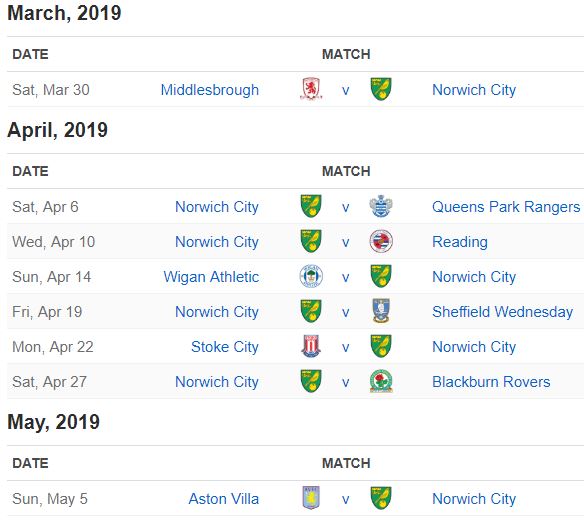Click the Stoke City crest
This screenshot has width=584, height=520.
click(x=311, y=346)
